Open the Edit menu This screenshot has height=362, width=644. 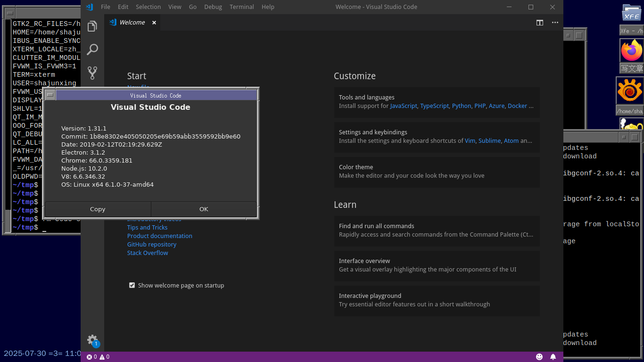pos(123,7)
